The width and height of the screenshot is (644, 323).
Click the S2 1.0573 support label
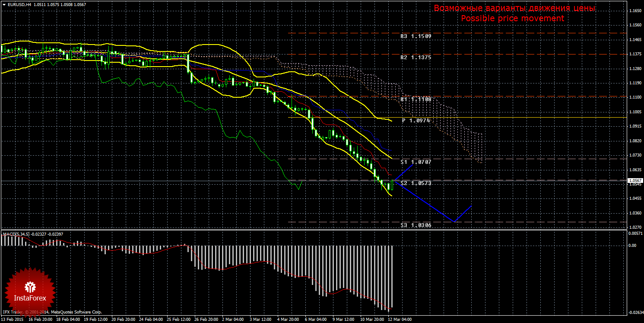[416, 184]
